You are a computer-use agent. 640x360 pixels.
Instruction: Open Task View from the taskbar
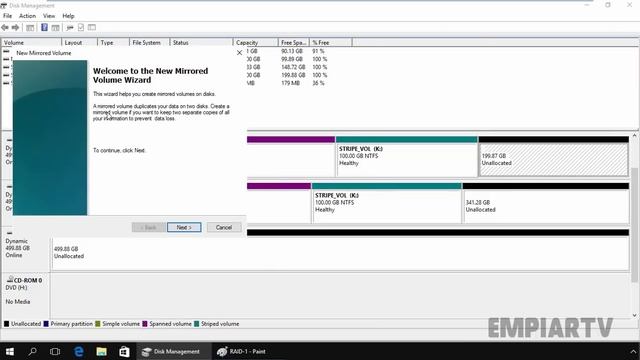click(55, 351)
